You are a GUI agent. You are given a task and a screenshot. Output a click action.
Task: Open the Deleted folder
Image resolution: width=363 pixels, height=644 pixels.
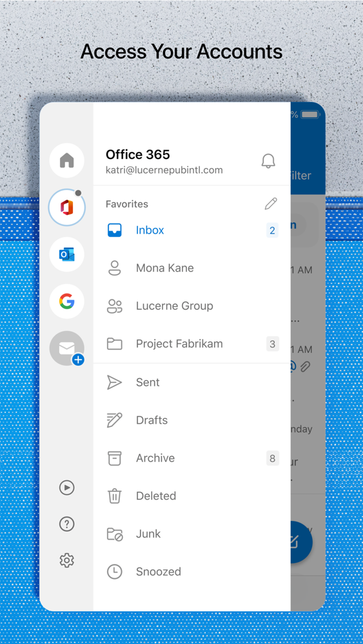192,496
